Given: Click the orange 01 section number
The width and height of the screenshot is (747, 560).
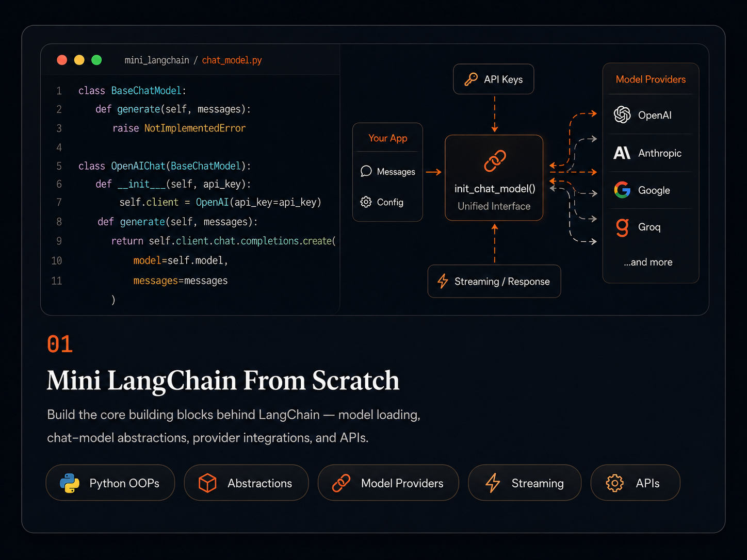Looking at the screenshot, I should (60, 344).
